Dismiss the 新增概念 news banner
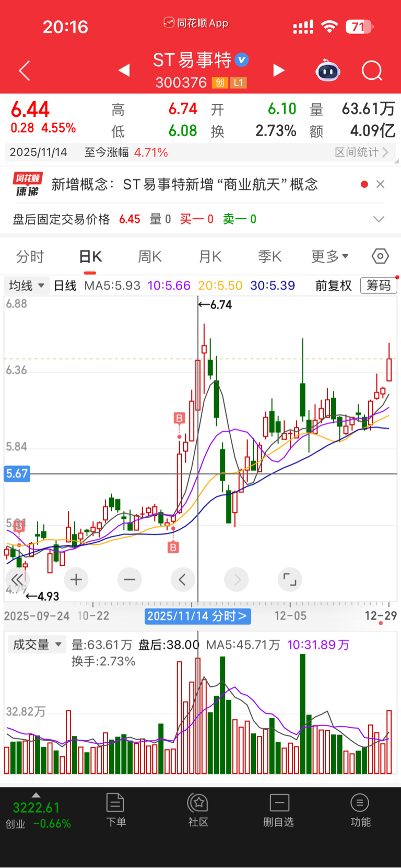This screenshot has height=868, width=401. coord(380,184)
